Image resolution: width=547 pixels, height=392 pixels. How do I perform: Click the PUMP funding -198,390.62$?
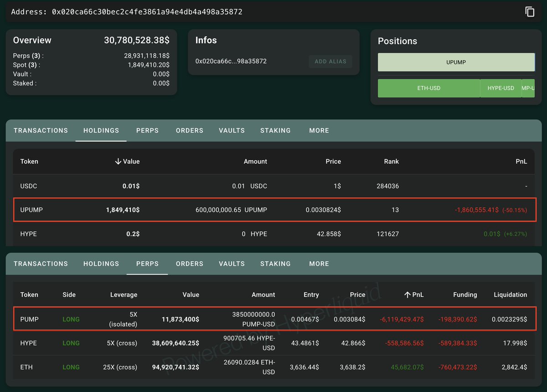pos(457,319)
